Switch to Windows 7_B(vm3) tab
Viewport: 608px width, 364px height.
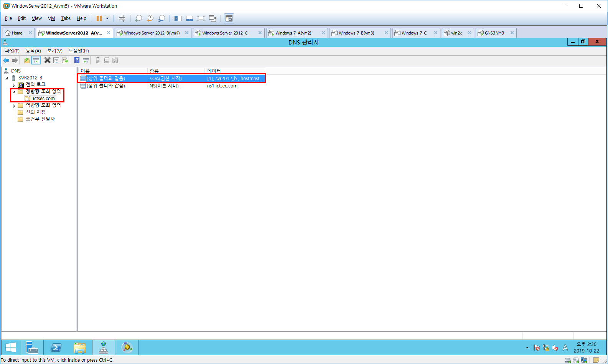pyautogui.click(x=356, y=33)
